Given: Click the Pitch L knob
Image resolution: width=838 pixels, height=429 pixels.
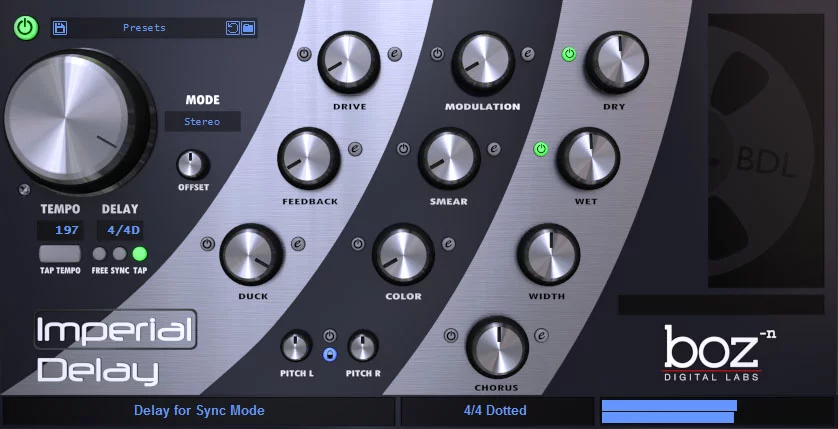Looking at the screenshot, I should point(296,346).
